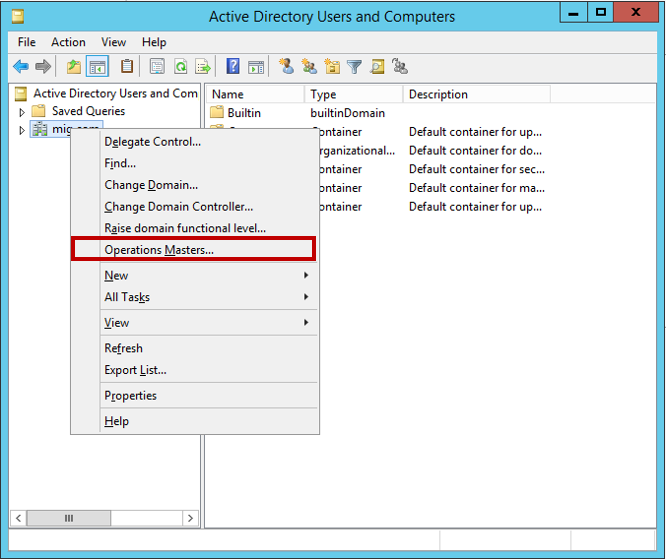Screen dimensions: 666x559
Task: Go up one level with folder-arrow icon
Action: pyautogui.click(x=74, y=67)
